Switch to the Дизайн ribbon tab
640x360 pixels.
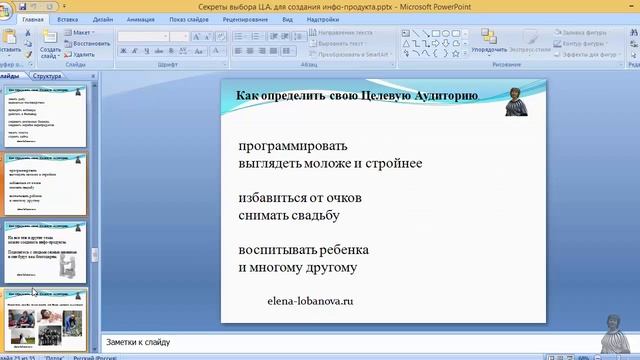[102, 19]
